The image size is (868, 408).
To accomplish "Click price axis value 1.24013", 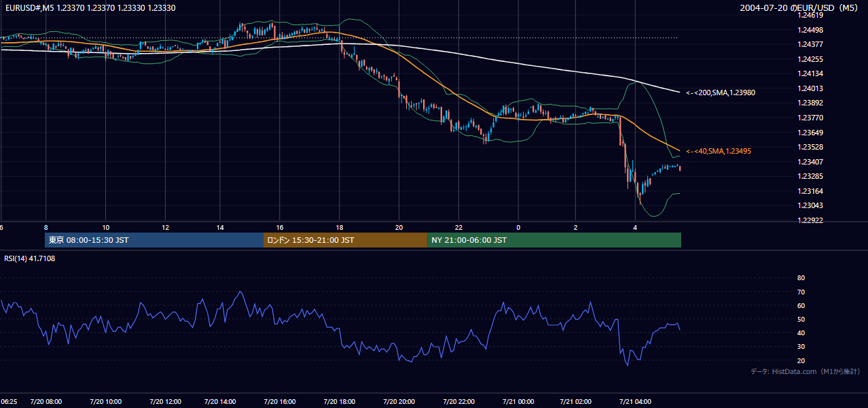I will click(x=810, y=88).
